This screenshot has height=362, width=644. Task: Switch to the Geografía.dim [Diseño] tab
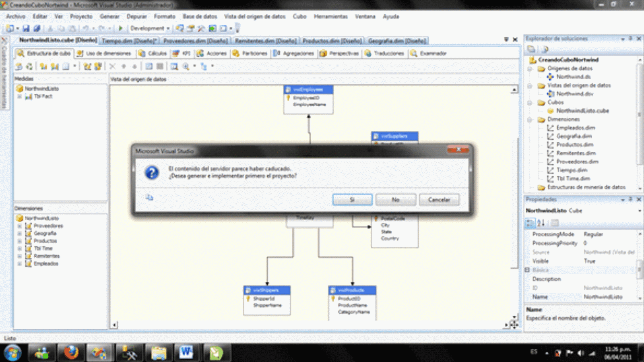(x=397, y=41)
